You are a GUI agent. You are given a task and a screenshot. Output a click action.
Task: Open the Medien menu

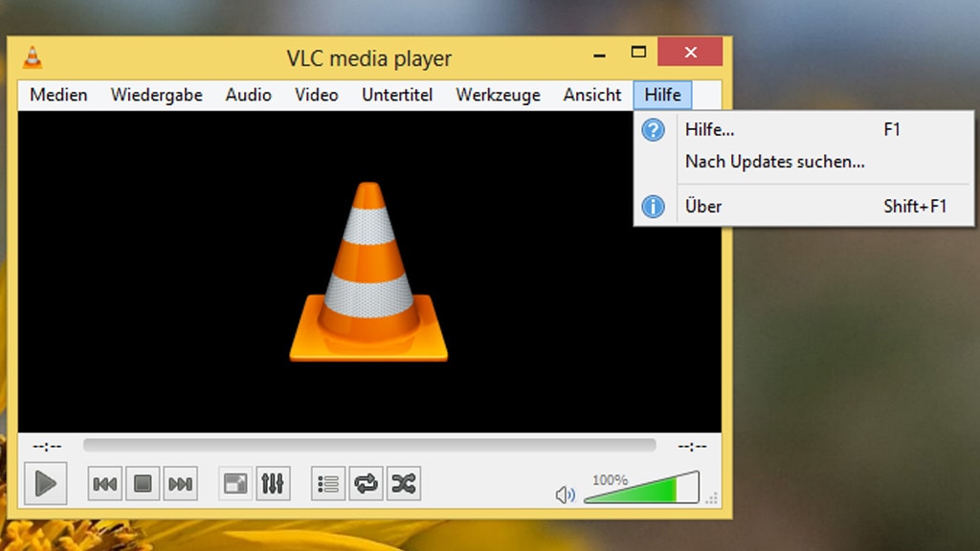[58, 95]
